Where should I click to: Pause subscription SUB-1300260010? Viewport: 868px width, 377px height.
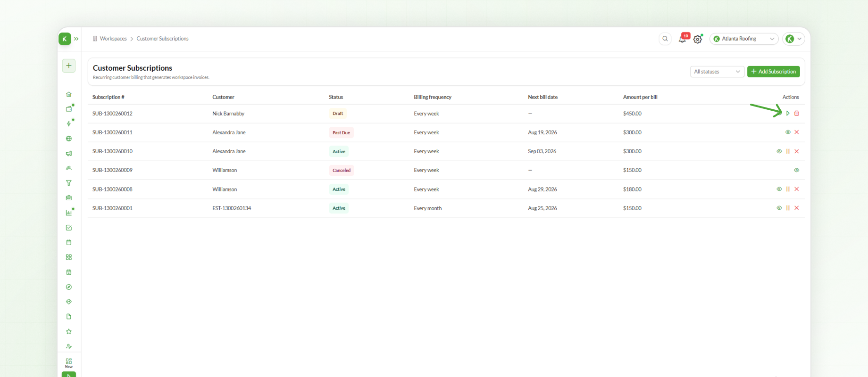788,151
